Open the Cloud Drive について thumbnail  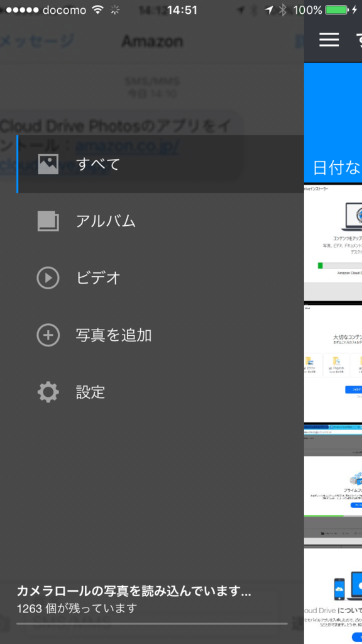(x=333, y=596)
